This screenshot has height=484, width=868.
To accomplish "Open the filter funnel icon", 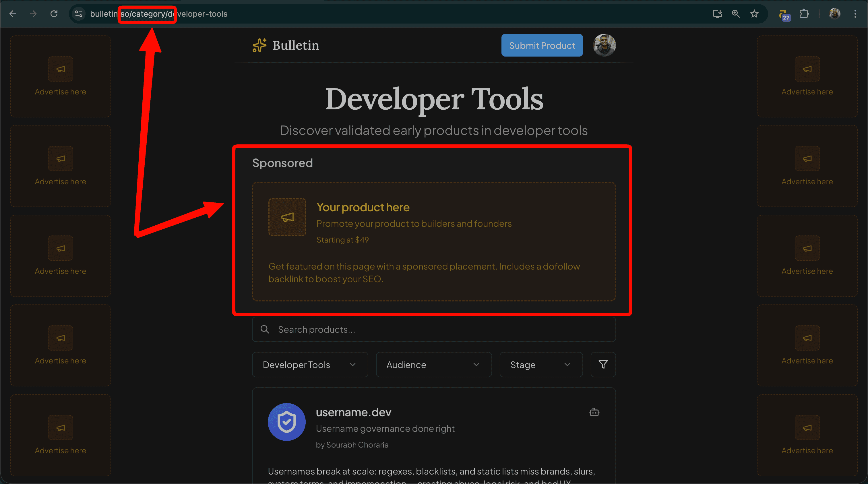I will click(x=603, y=364).
